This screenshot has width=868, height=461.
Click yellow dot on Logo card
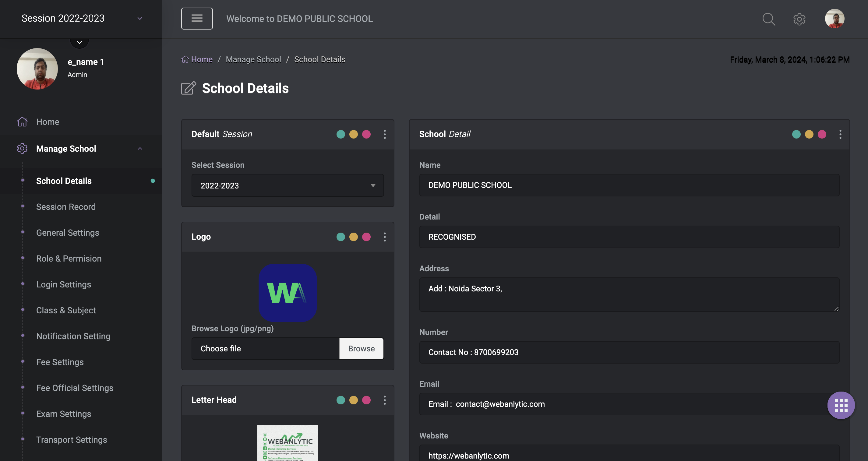[354, 237]
